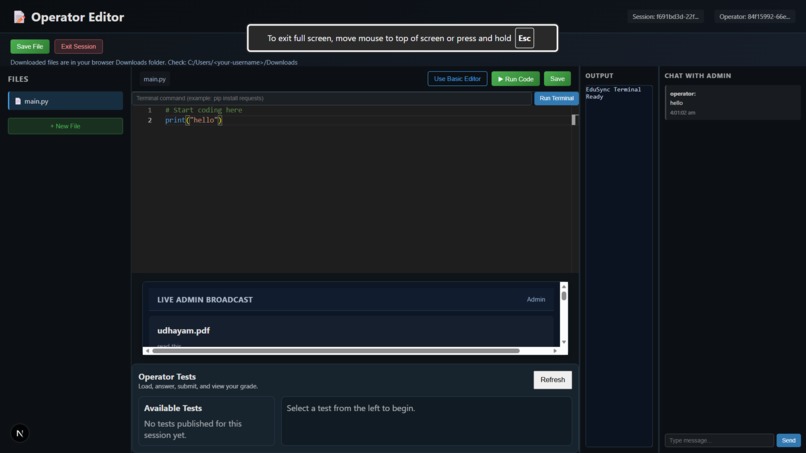Click the Operator ID badge in header
Image resolution: width=806 pixels, height=453 pixels.
click(x=754, y=16)
